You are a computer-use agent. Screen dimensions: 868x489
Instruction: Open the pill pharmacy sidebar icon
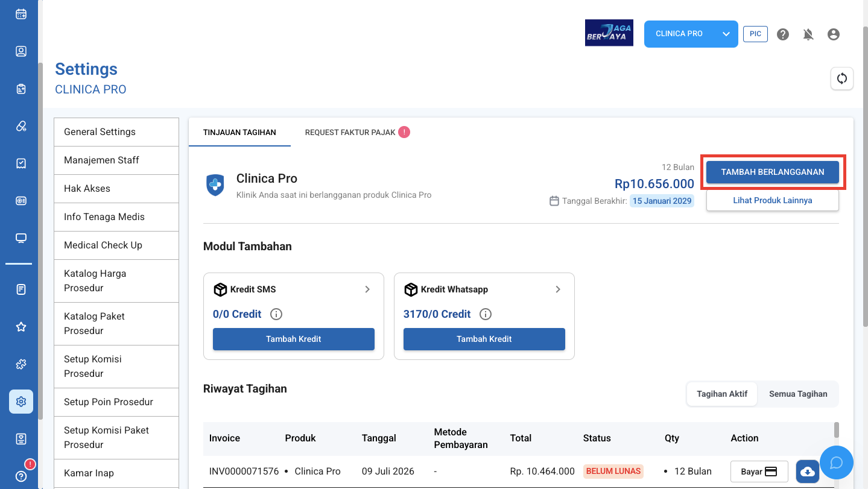tap(21, 126)
